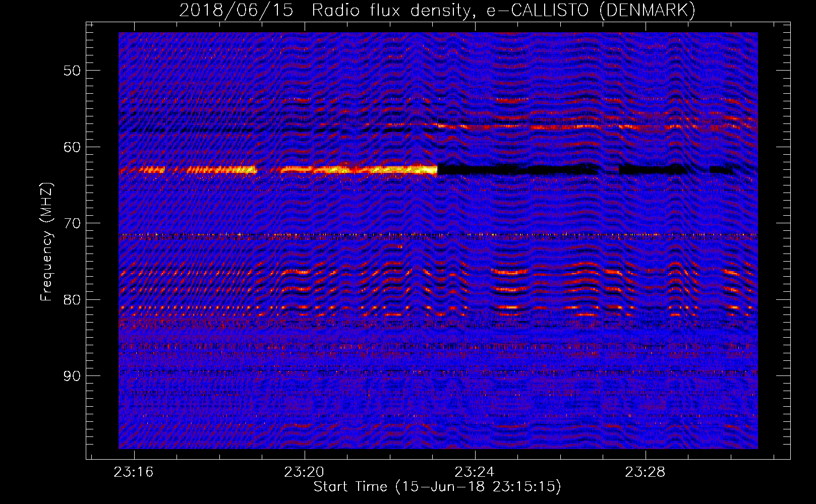Viewport: 816px width, 504px height.
Task: Click the 23:28 time tick label
Action: click(645, 472)
